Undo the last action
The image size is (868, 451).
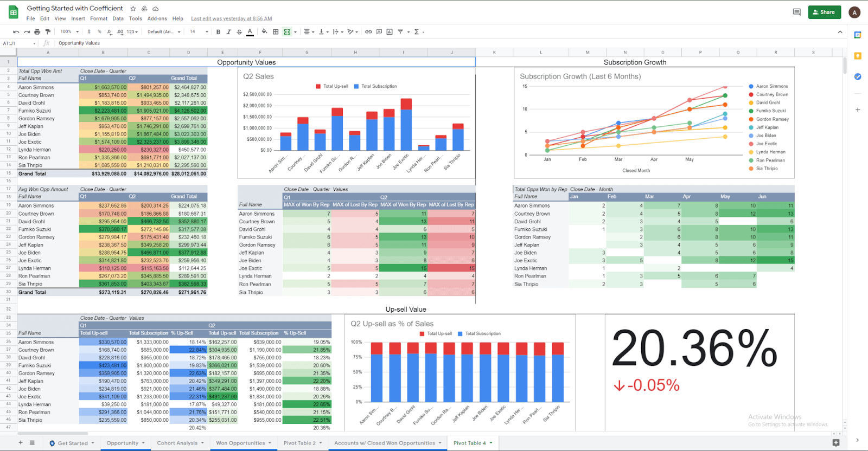(x=16, y=32)
